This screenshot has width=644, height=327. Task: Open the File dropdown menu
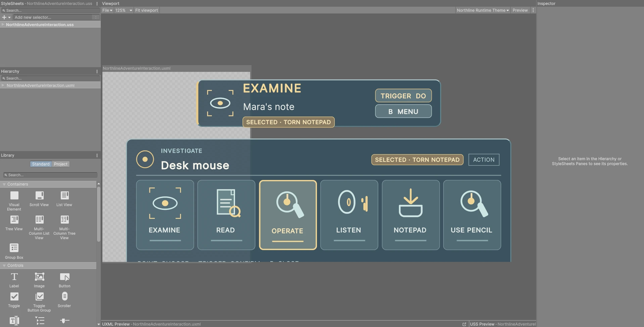[107, 10]
